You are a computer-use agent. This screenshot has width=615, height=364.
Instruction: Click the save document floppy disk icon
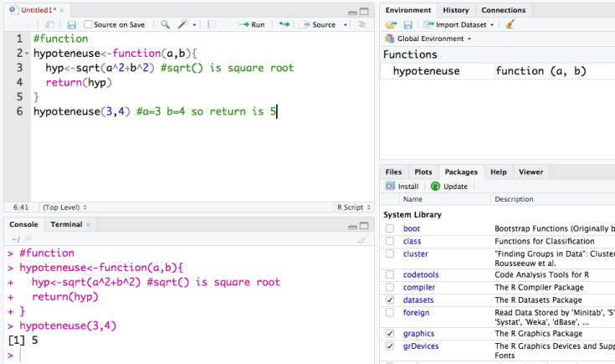[x=71, y=25]
